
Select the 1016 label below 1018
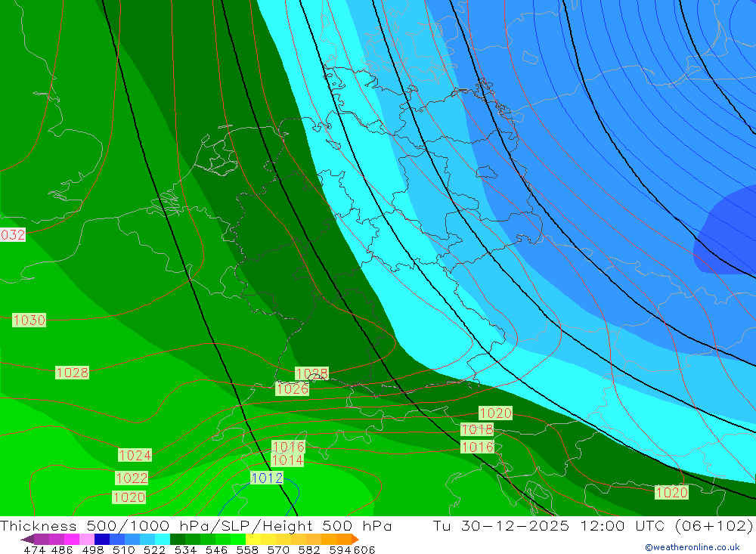(x=477, y=447)
